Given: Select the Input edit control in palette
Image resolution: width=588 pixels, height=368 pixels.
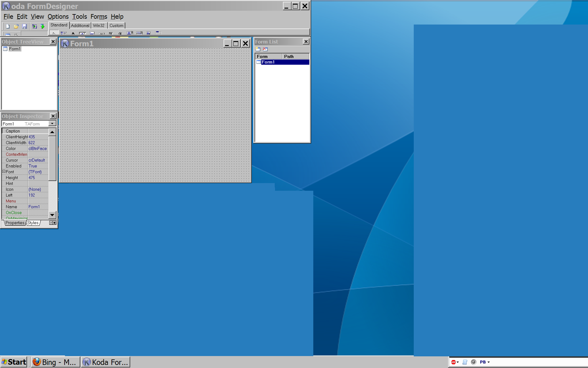Looking at the screenshot, I should coord(82,33).
